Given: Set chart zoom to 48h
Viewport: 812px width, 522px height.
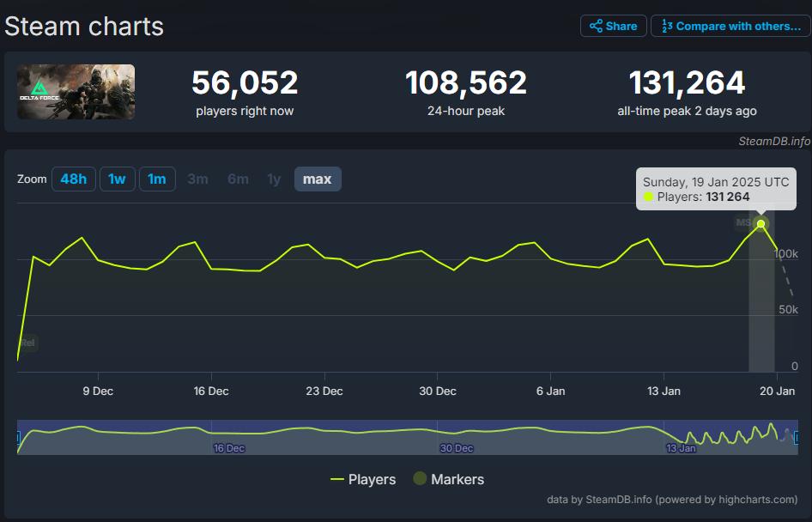Looking at the screenshot, I should point(74,179).
